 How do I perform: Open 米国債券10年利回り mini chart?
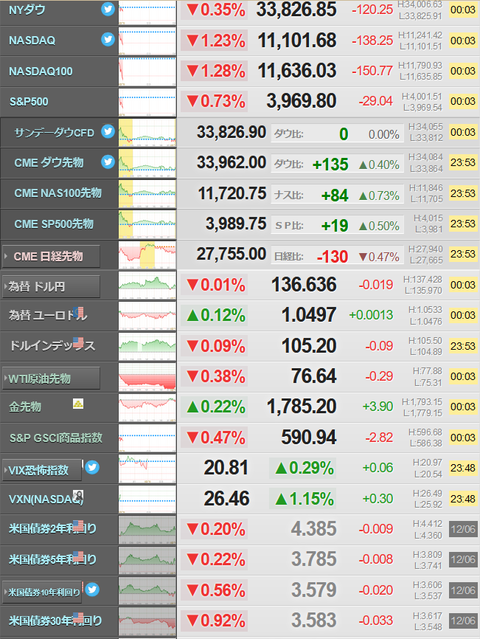[148, 591]
